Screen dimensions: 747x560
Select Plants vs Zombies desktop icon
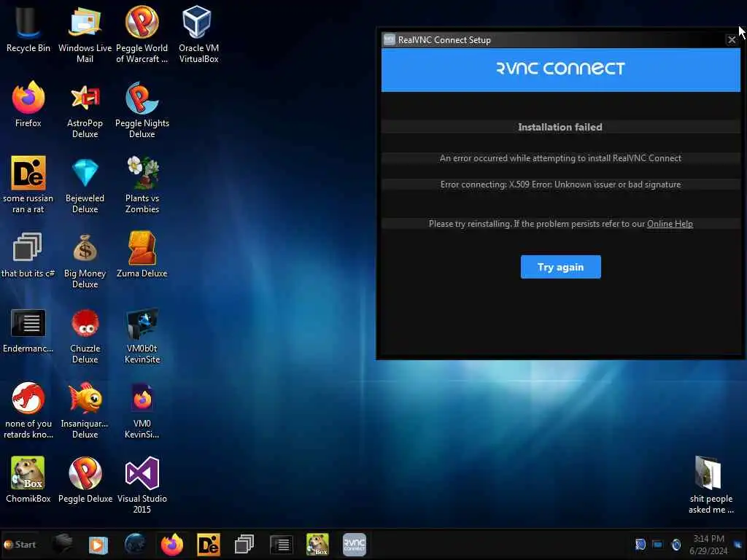pos(142,184)
